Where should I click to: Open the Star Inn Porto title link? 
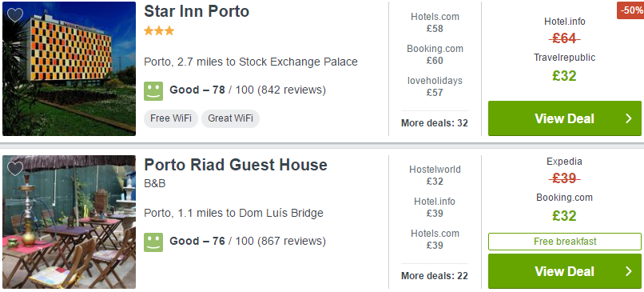coord(197,11)
